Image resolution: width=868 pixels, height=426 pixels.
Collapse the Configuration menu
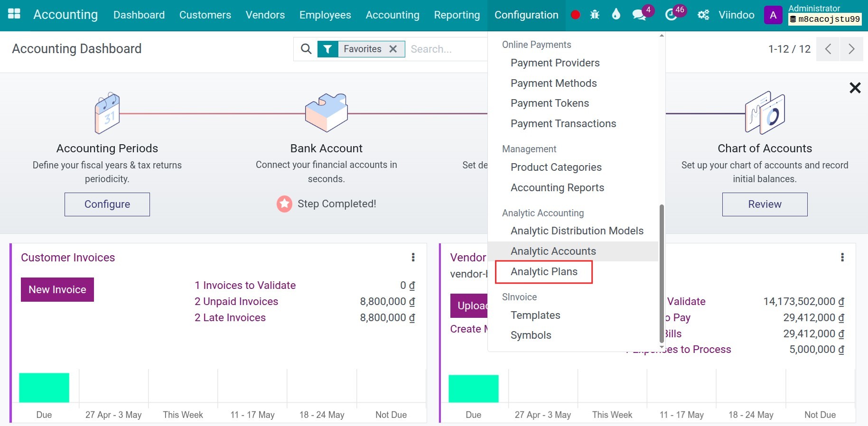tap(526, 15)
